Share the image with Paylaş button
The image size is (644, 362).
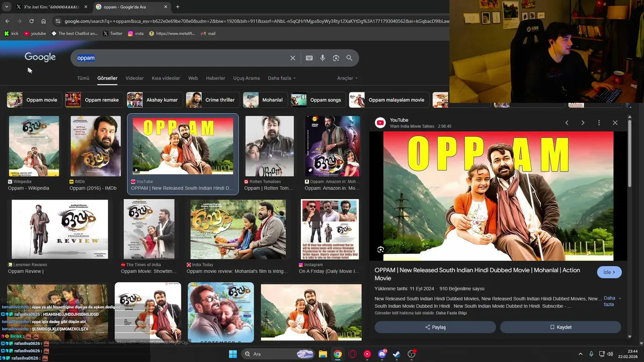click(x=435, y=327)
